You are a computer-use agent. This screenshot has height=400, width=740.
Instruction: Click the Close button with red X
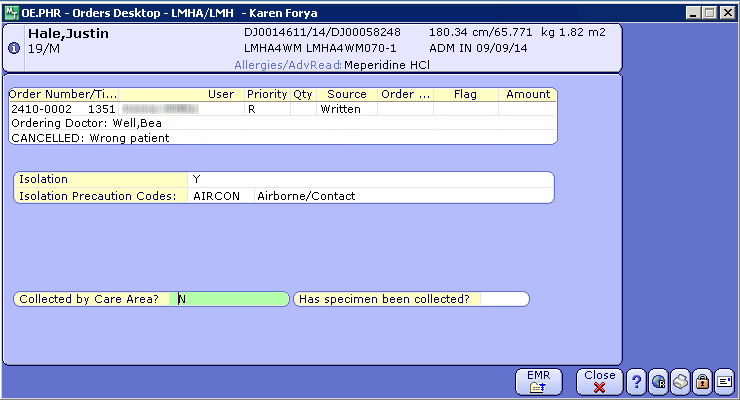(x=599, y=381)
